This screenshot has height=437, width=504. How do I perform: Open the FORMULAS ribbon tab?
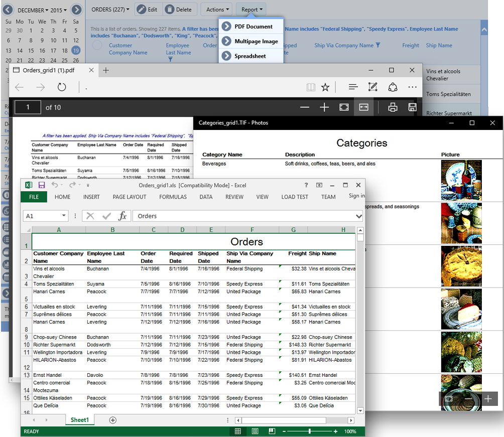[x=173, y=197]
